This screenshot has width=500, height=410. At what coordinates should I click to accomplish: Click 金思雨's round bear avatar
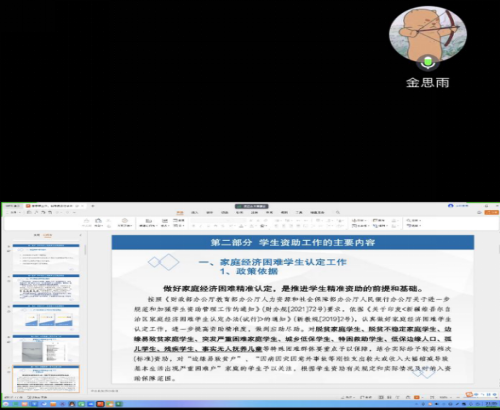coord(428,33)
